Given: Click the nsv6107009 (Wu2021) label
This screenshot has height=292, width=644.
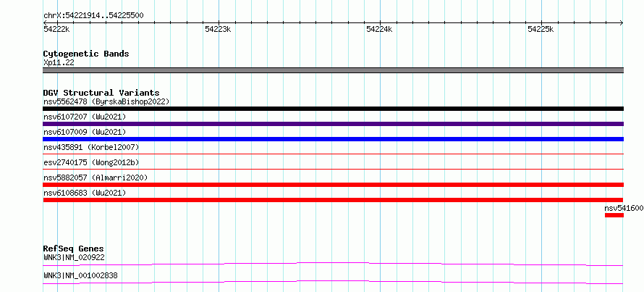Looking at the screenshot, I should click(x=85, y=132).
